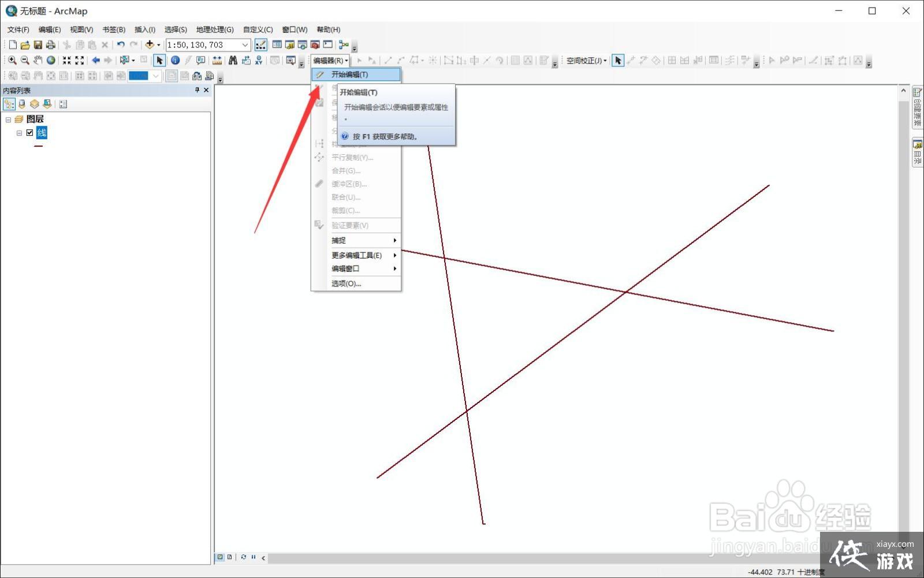This screenshot has width=924, height=578.
Task: Print the map
Action: click(x=50, y=45)
